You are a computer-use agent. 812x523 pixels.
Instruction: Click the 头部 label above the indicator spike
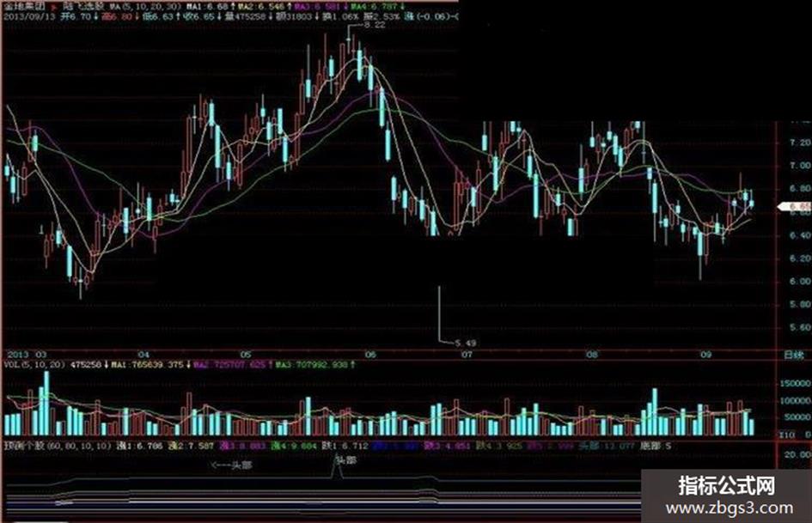click(346, 459)
